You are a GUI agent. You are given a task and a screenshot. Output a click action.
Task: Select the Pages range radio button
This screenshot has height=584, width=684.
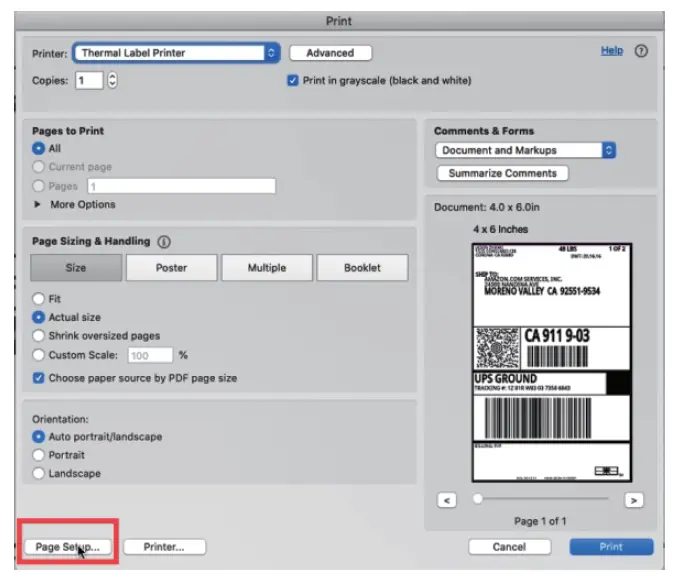tap(38, 186)
